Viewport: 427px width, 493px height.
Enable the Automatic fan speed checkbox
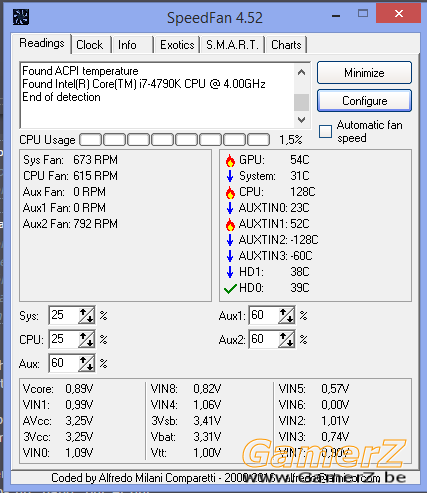pos(325,131)
